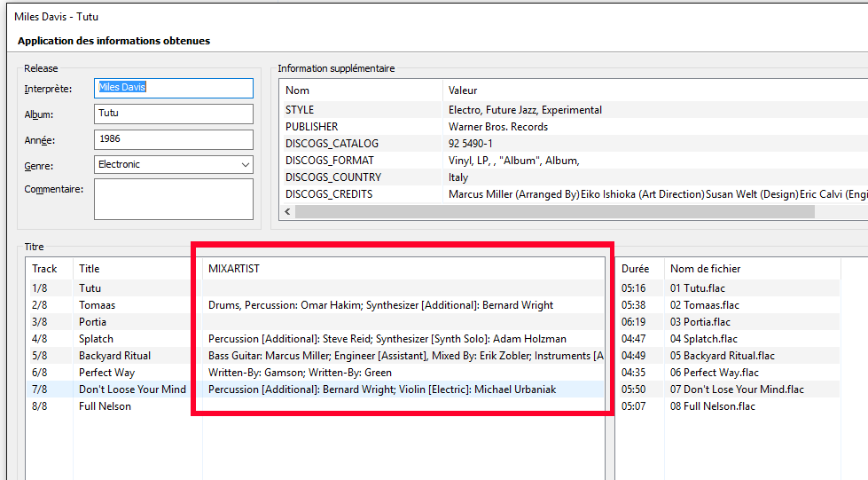
Task: Select the DISCOGS_FORMAT row
Action: tap(574, 161)
